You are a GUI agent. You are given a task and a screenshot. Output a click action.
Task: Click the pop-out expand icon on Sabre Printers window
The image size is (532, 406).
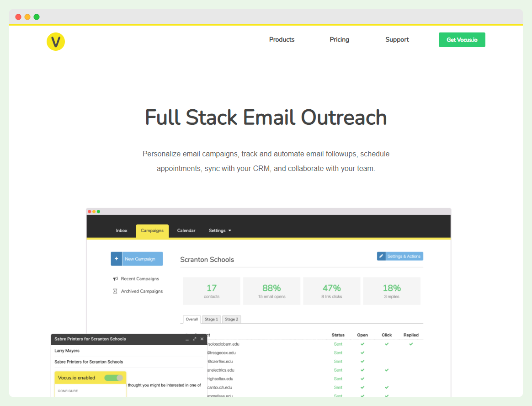[194, 339]
